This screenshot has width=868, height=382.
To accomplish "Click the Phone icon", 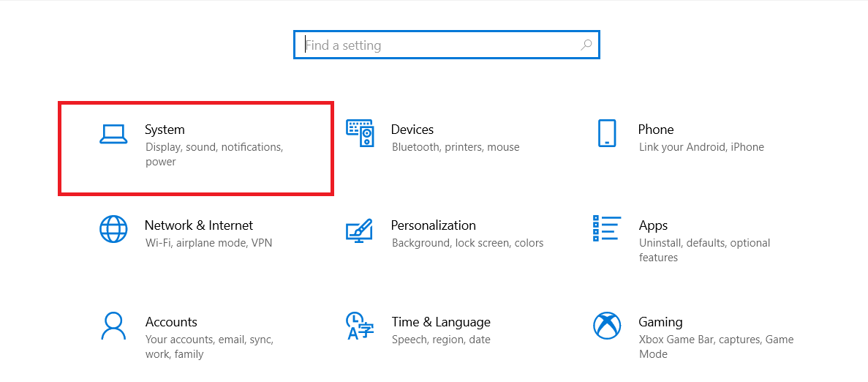I will pos(607,133).
